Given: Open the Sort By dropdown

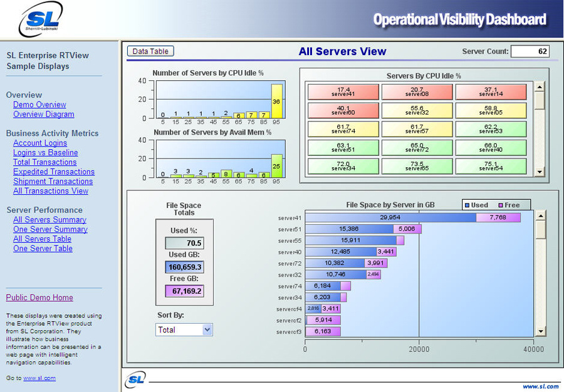Looking at the screenshot, I should click(x=184, y=329).
